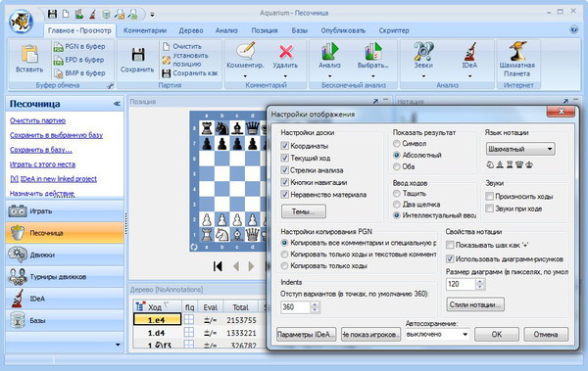Open IDeA in the sidebar
588x371 pixels.
tap(65, 299)
